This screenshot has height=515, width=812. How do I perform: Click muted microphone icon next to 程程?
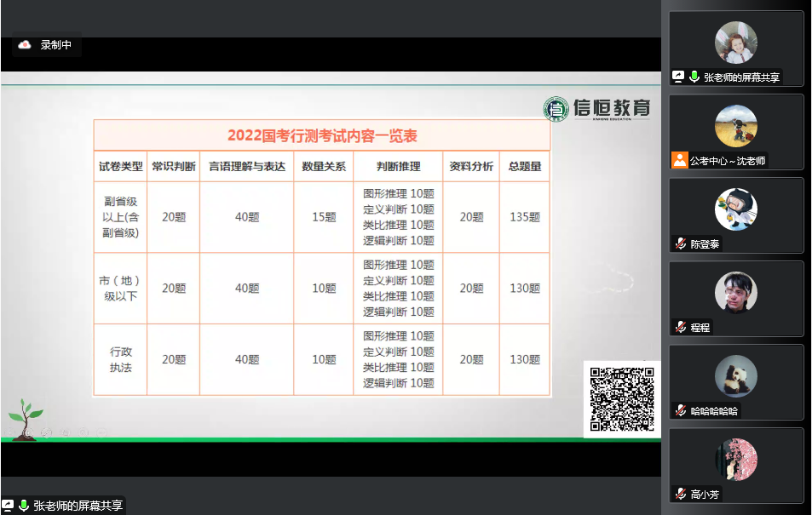(x=681, y=327)
